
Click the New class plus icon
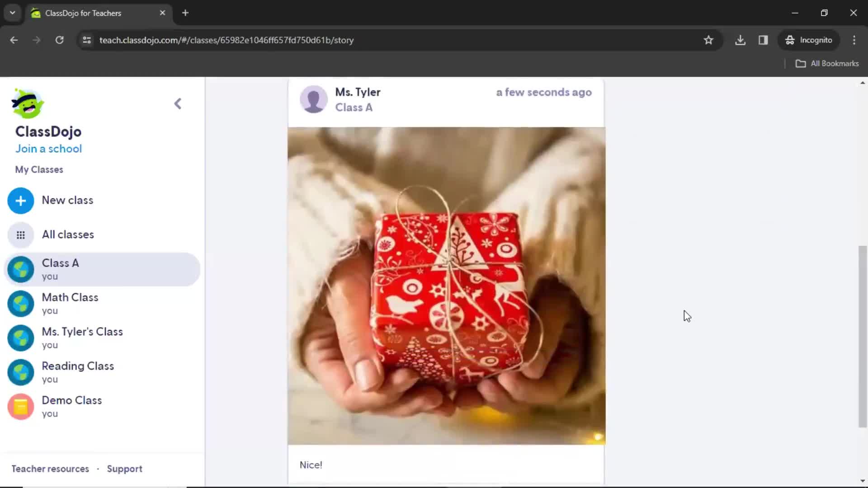[21, 201]
